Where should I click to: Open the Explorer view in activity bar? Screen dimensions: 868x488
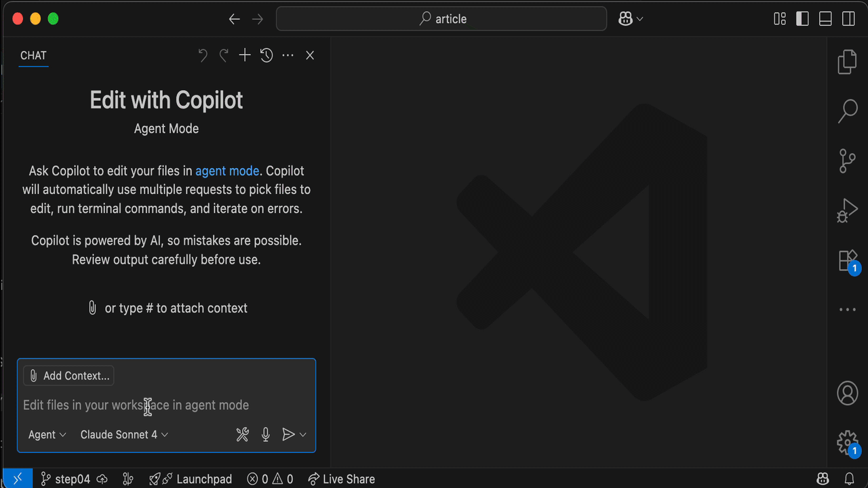coord(847,62)
